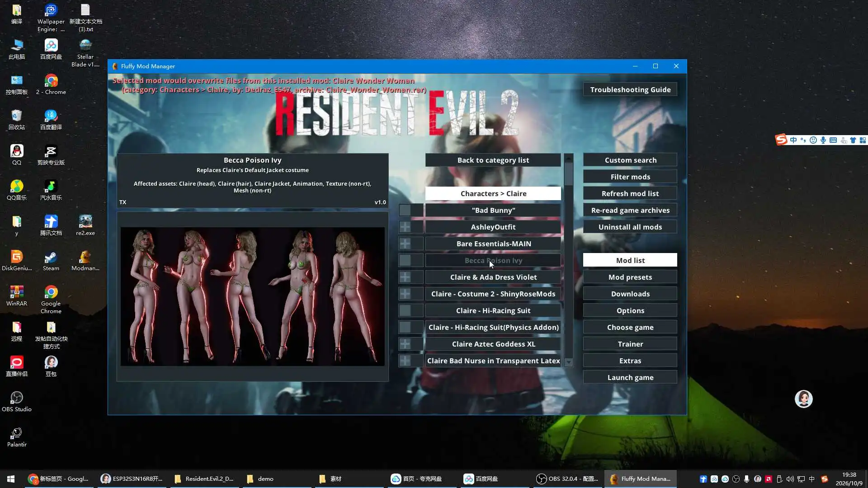Open the Wallpaper Engine desktop icon
868x488 pixels.
51,18
